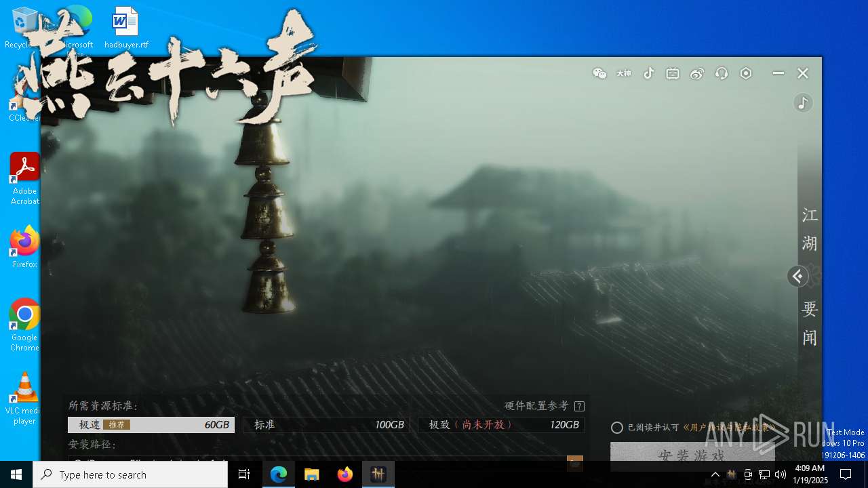Click 江湖要闻 vertical news label
The width and height of the screenshot is (868, 488).
(810, 276)
